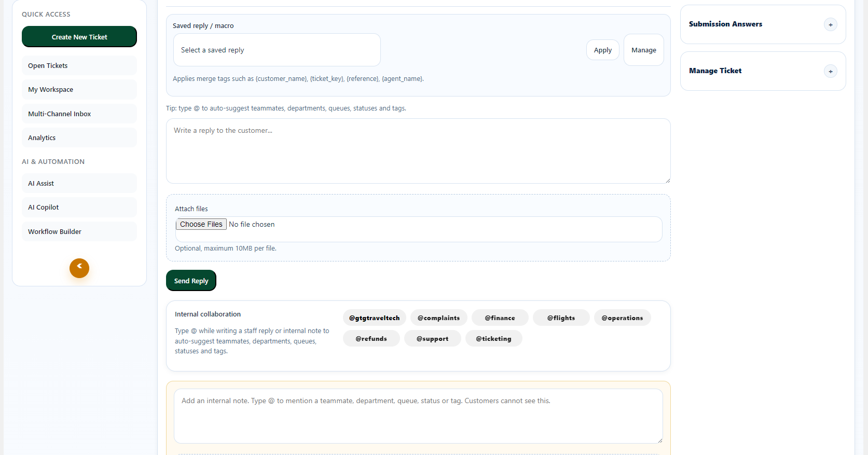This screenshot has height=455, width=868.
Task: Launch AI Copilot
Action: 79,207
